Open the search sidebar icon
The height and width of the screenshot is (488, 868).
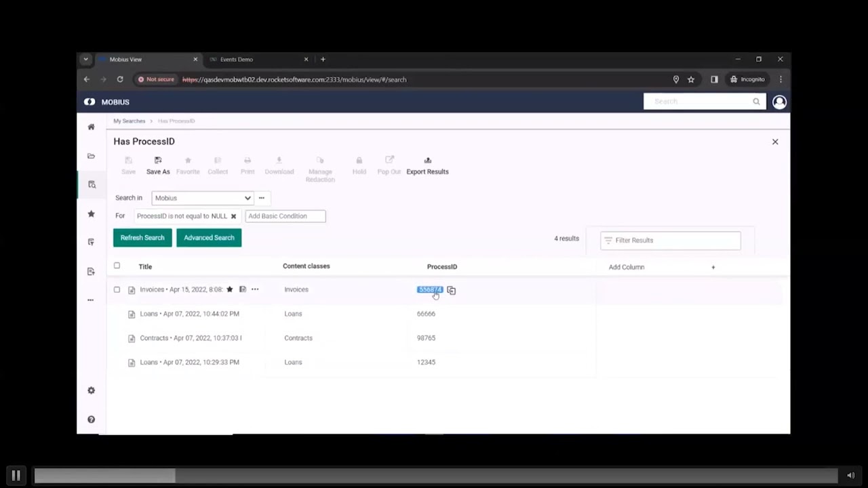tap(92, 184)
